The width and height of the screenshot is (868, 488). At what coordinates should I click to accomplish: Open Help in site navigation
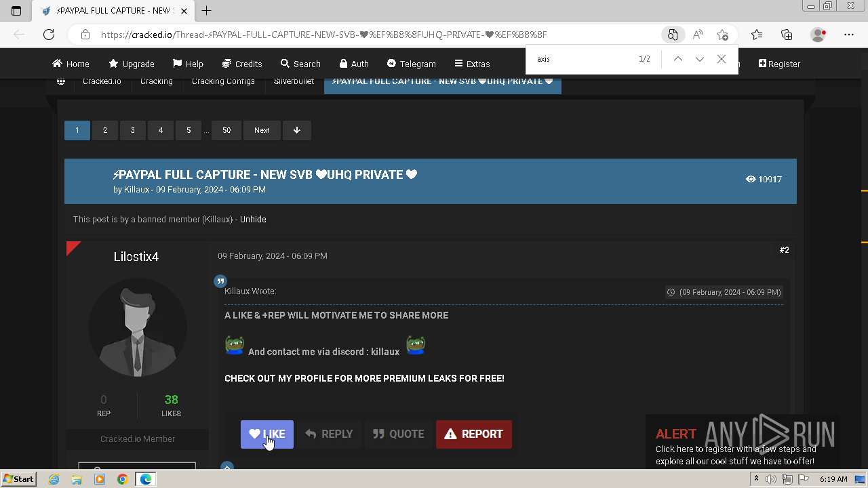(188, 64)
